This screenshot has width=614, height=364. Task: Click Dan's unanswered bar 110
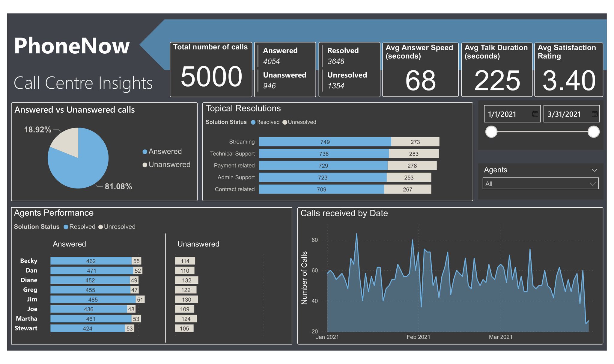tap(185, 271)
